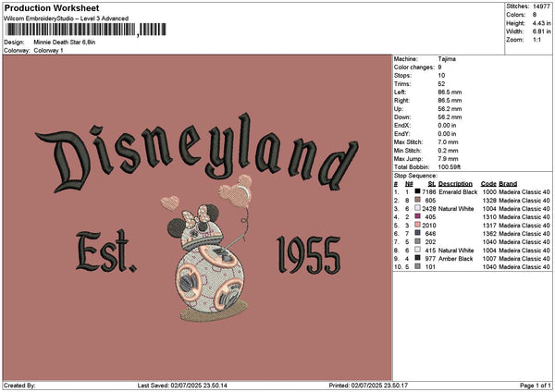The image size is (555, 392).
Task: Click the 'Created By:' footer label
Action: click(x=19, y=386)
